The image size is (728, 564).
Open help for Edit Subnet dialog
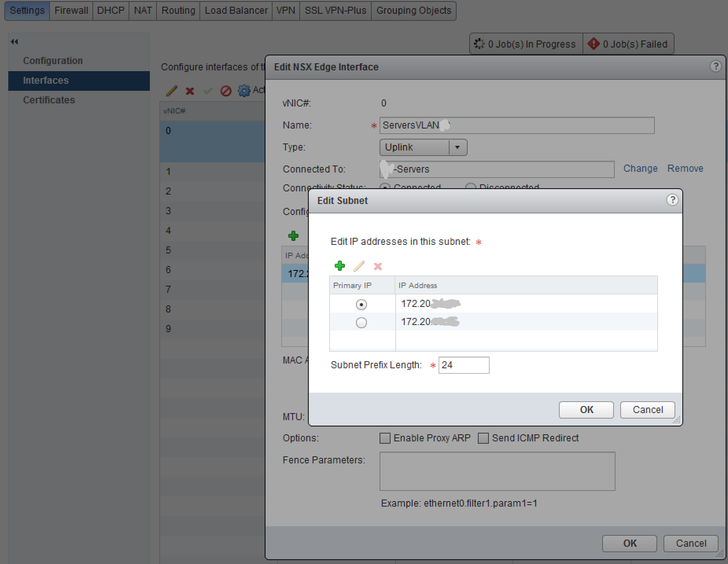pos(672,200)
